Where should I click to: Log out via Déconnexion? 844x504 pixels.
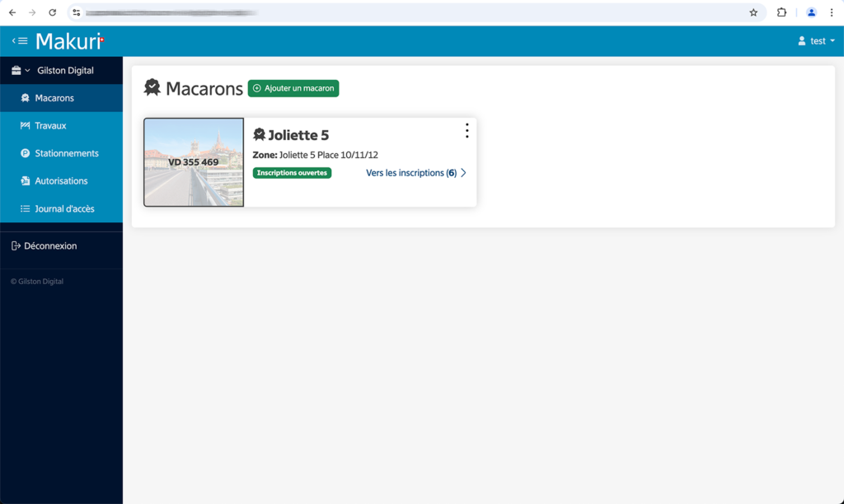click(x=49, y=246)
